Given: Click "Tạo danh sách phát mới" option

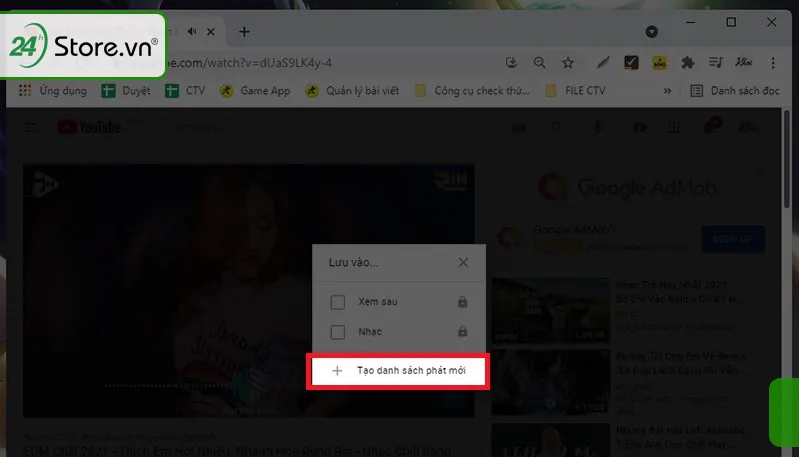Looking at the screenshot, I should click(x=397, y=371).
